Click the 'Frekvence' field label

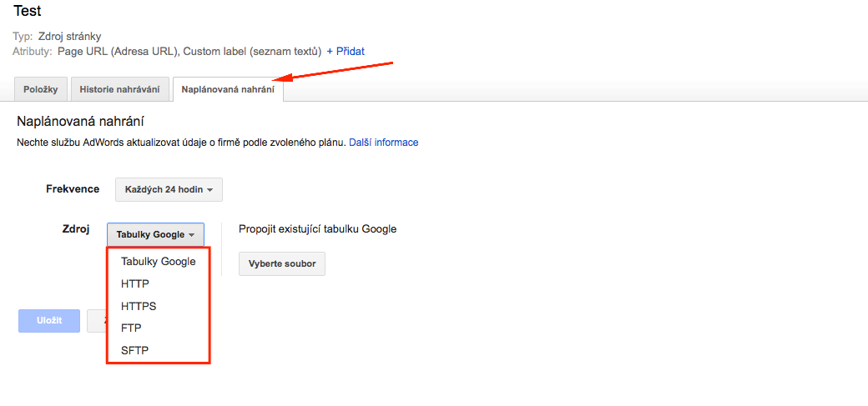pyautogui.click(x=73, y=189)
